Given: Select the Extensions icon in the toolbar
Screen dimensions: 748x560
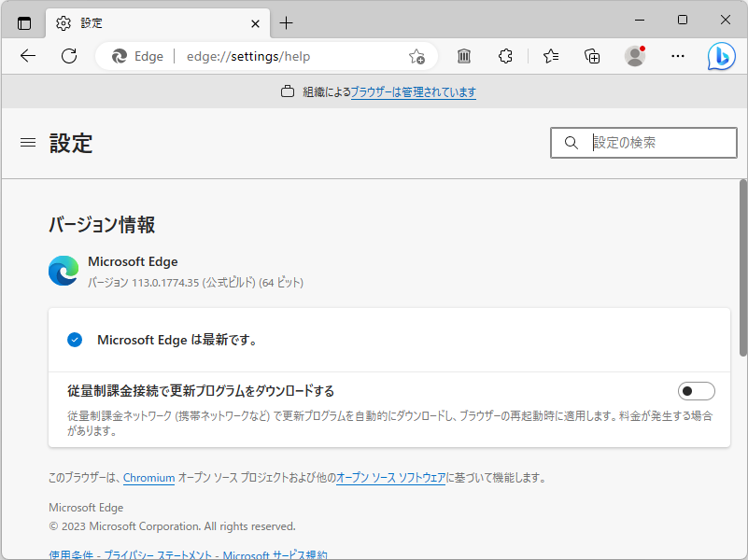Looking at the screenshot, I should [505, 56].
